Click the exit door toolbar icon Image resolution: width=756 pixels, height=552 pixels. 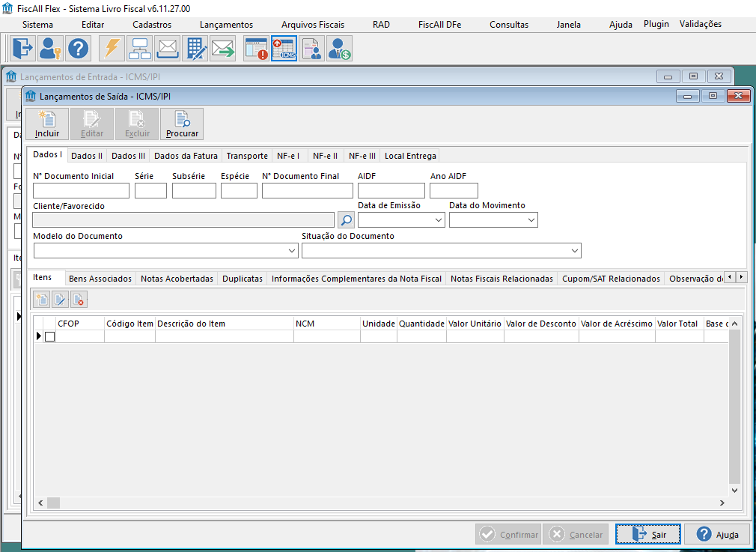[x=22, y=49]
